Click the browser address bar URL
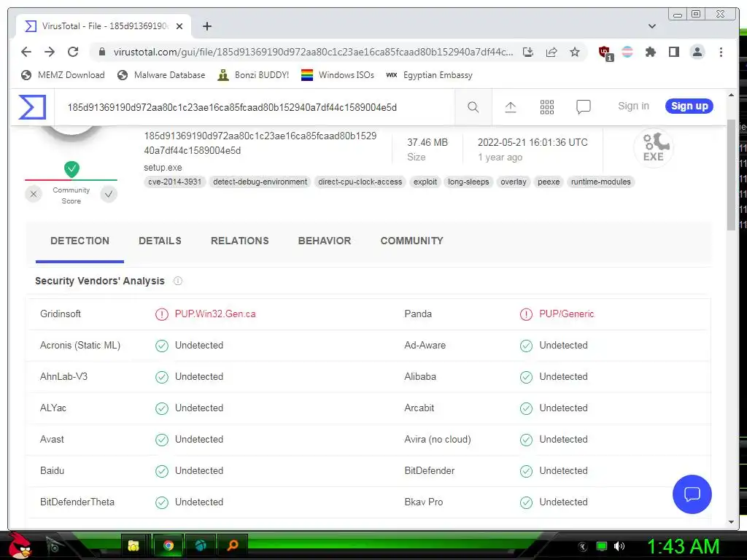The image size is (747, 560). click(x=313, y=52)
